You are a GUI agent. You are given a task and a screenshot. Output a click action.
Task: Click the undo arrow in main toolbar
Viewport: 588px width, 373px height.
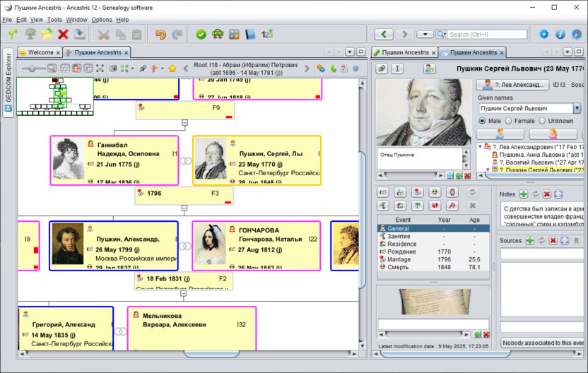[160, 34]
